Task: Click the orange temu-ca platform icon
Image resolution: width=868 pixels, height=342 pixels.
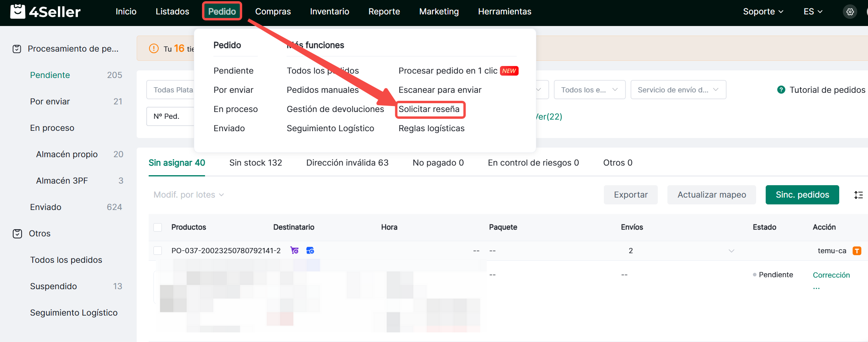Action: click(857, 251)
